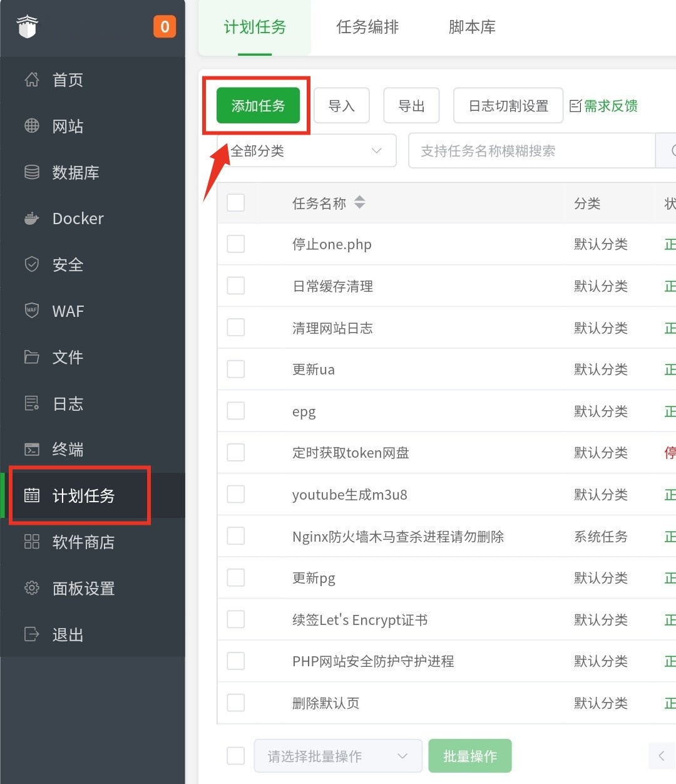Click the logout icon beside 退出
Image resolution: width=676 pixels, height=784 pixels.
point(32,634)
